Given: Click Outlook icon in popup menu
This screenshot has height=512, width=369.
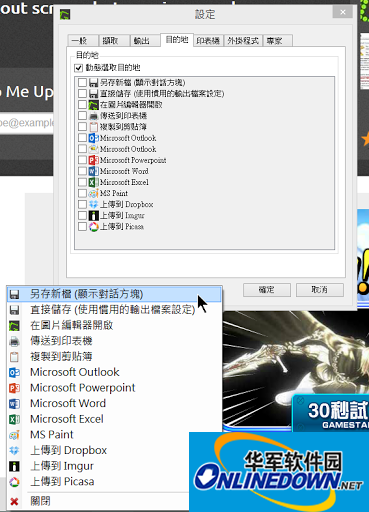Looking at the screenshot, I should pyautogui.click(x=14, y=372).
